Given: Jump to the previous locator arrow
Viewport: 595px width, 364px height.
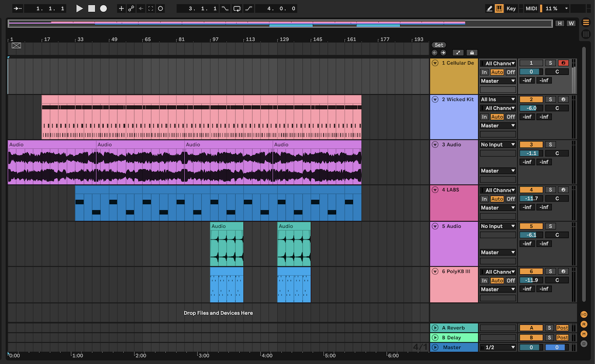Looking at the screenshot, I should (x=434, y=53).
